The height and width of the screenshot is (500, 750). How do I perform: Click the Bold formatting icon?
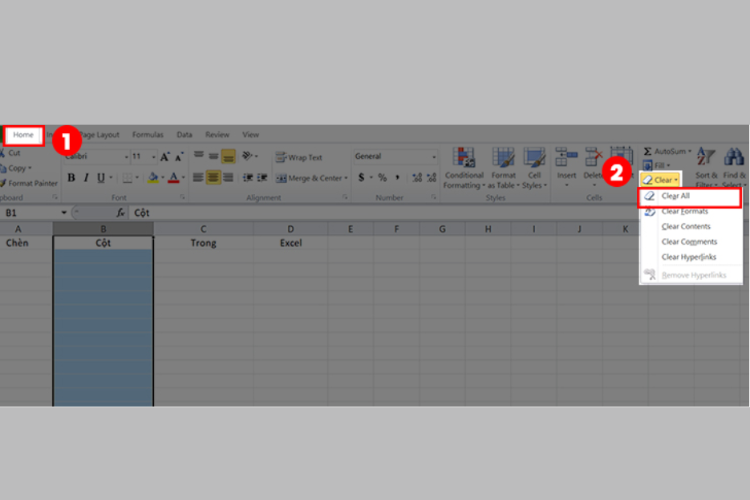click(71, 178)
